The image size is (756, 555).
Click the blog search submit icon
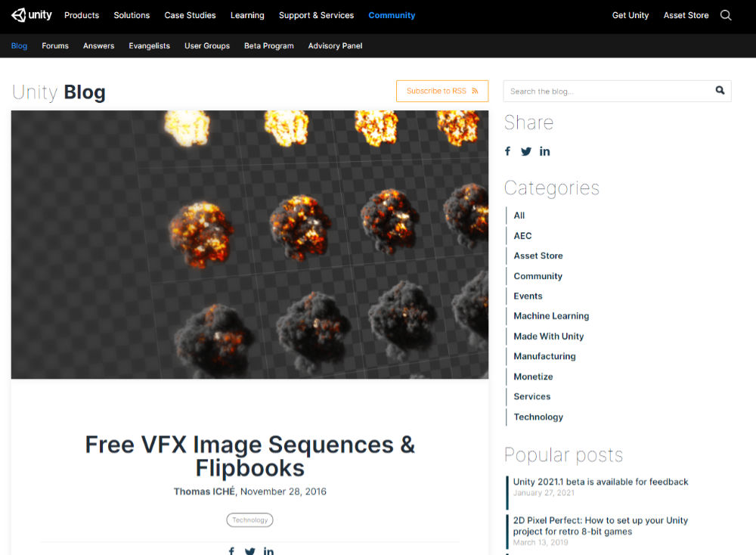(720, 90)
